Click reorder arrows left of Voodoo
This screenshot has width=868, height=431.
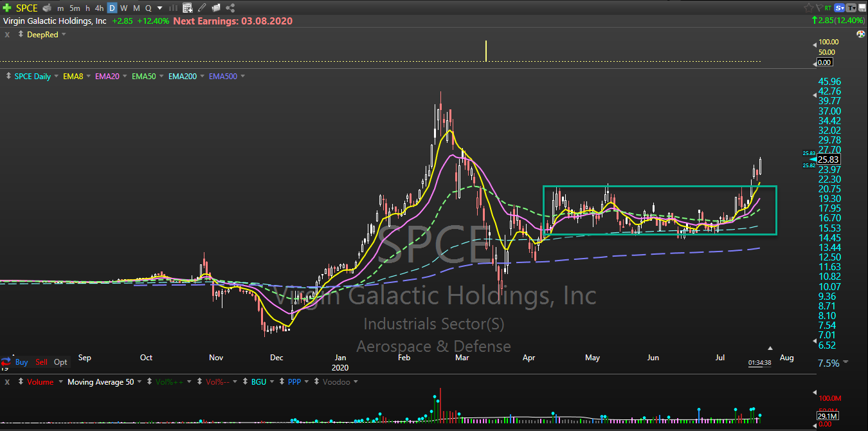point(316,381)
